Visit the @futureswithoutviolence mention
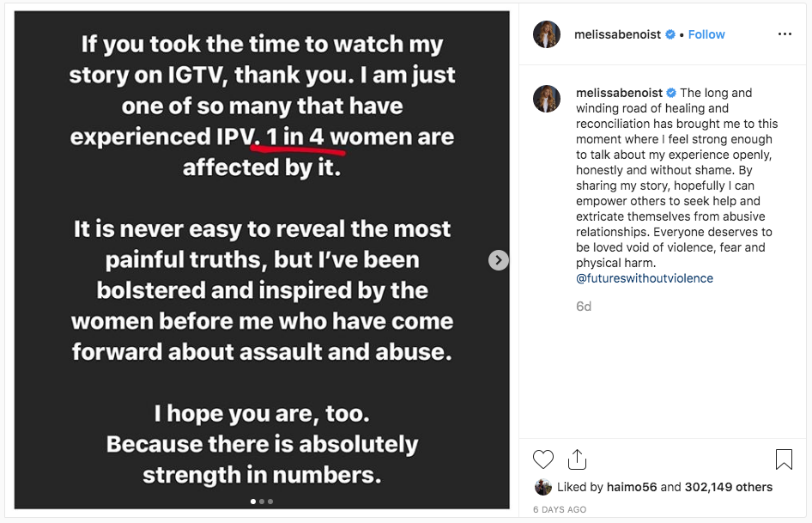This screenshot has height=523, width=812. pos(645,278)
